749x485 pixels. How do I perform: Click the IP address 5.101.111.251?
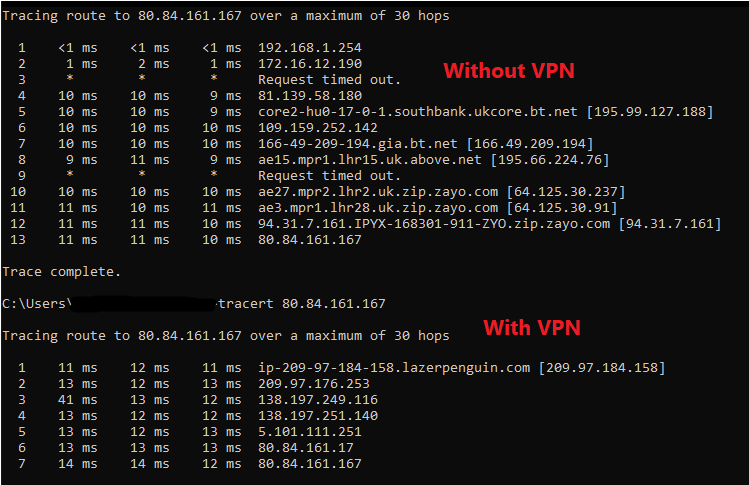point(310,432)
